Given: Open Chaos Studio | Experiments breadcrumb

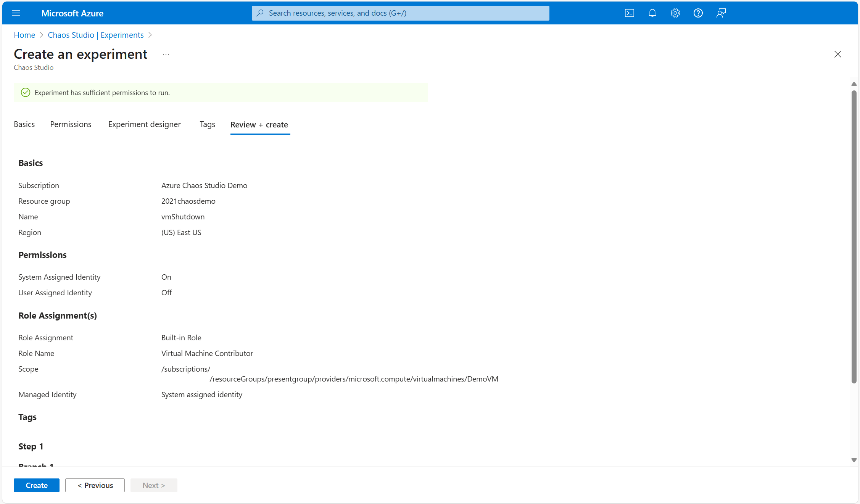Looking at the screenshot, I should point(95,35).
